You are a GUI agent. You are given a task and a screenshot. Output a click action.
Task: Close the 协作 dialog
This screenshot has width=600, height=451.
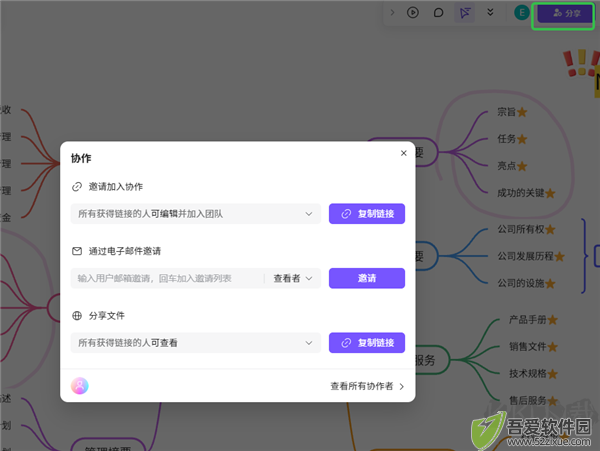coord(403,153)
